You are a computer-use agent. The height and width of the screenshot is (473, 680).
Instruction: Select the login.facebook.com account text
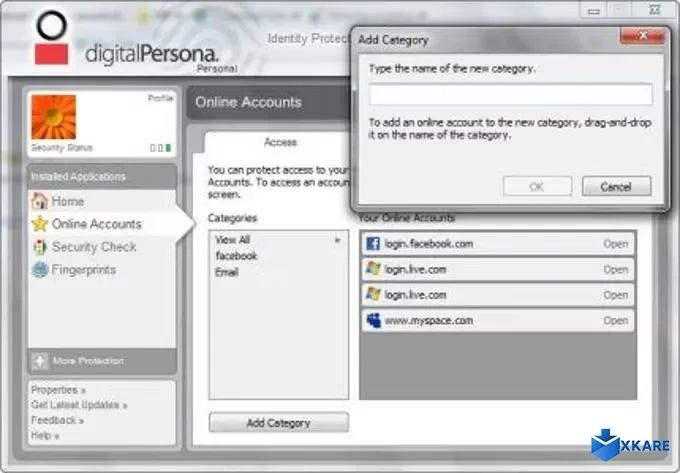coord(428,244)
